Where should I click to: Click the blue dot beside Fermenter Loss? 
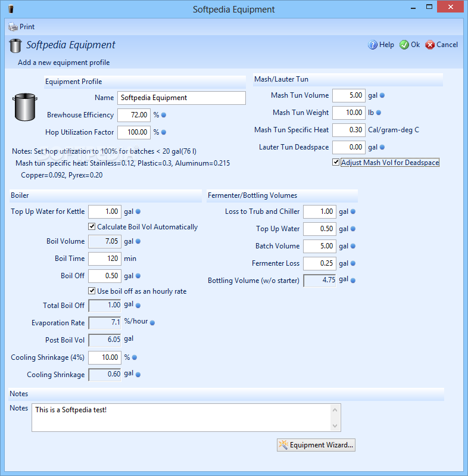tap(353, 263)
